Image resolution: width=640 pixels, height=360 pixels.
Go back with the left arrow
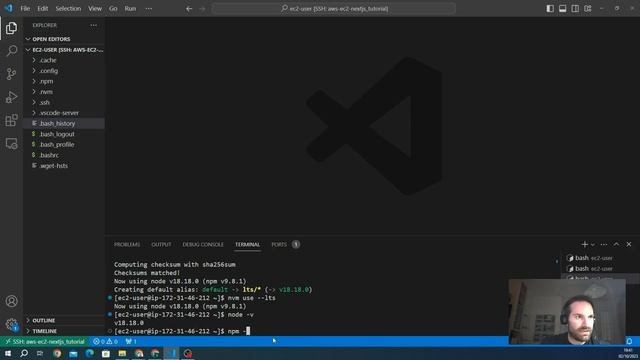[189, 9]
